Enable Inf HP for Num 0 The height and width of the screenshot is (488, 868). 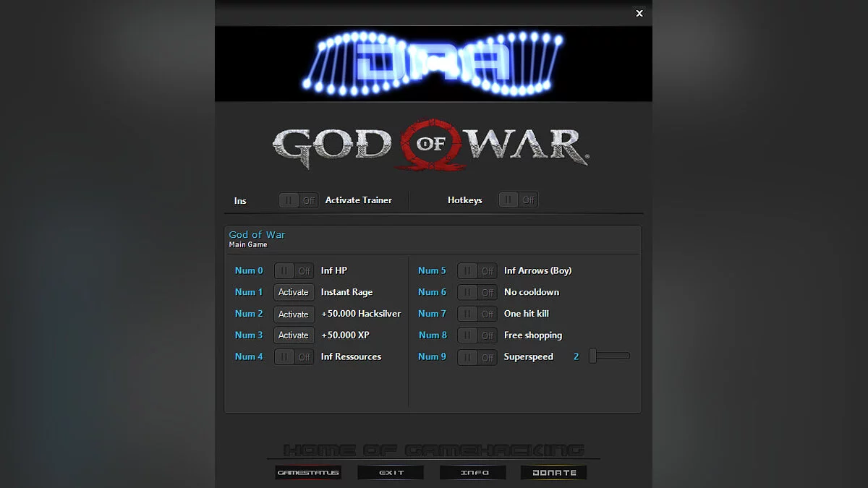tap(293, 270)
